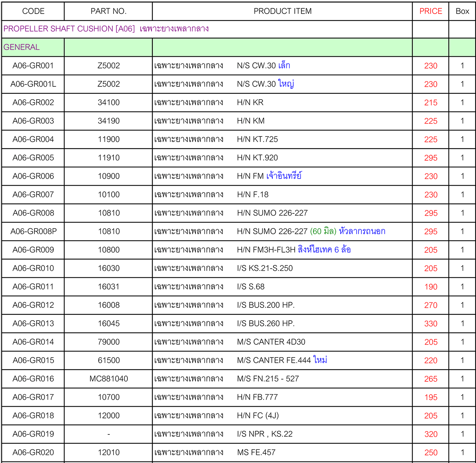The image size is (476, 463).
Task: Select code cell A06-GR004
Action: coord(33,139)
